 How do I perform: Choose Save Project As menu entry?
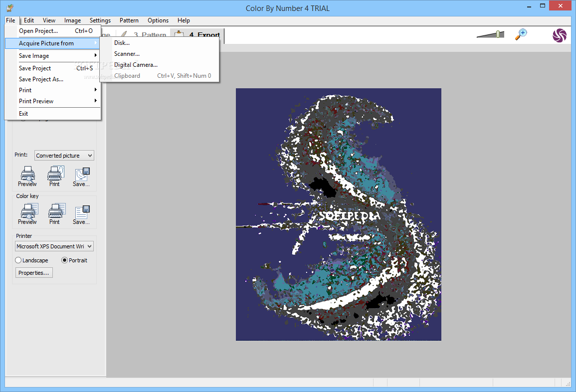[52, 79]
